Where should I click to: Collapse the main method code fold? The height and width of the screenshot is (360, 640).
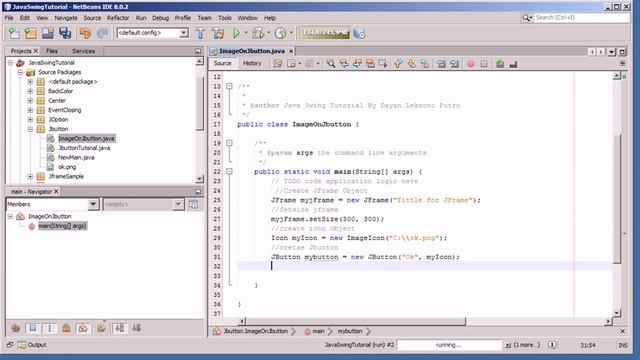pos(229,171)
